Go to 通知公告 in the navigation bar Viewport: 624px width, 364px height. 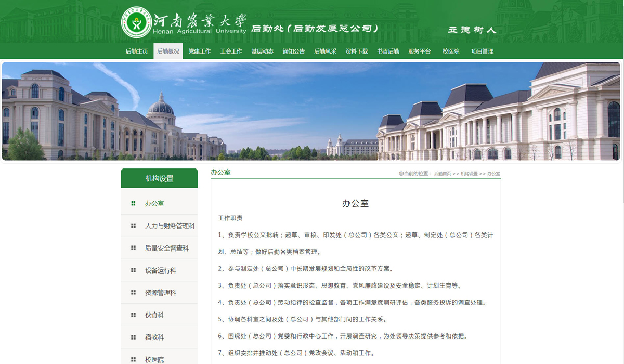pyautogui.click(x=294, y=51)
